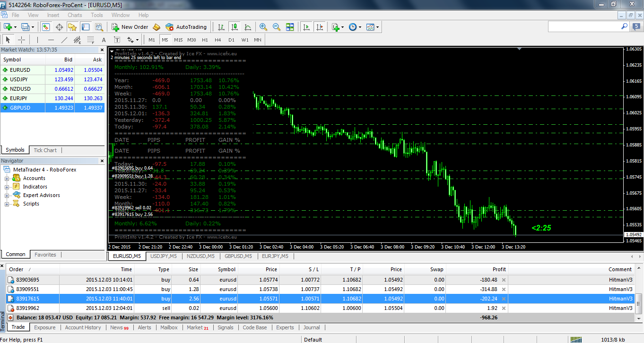Select the Draw Horizontal Line tool
Viewport: 644px width, 343px height.
tap(51, 40)
